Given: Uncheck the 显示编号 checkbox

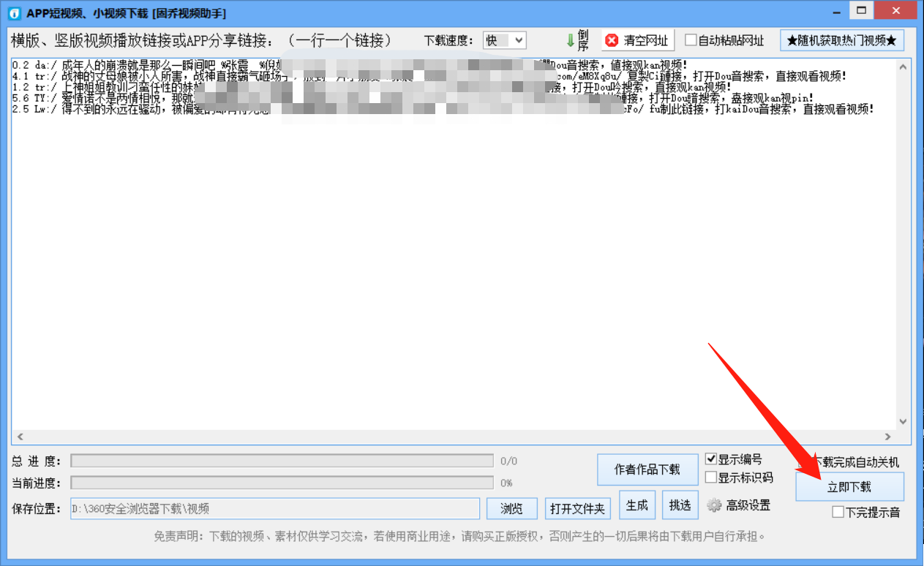Looking at the screenshot, I should click(710, 459).
